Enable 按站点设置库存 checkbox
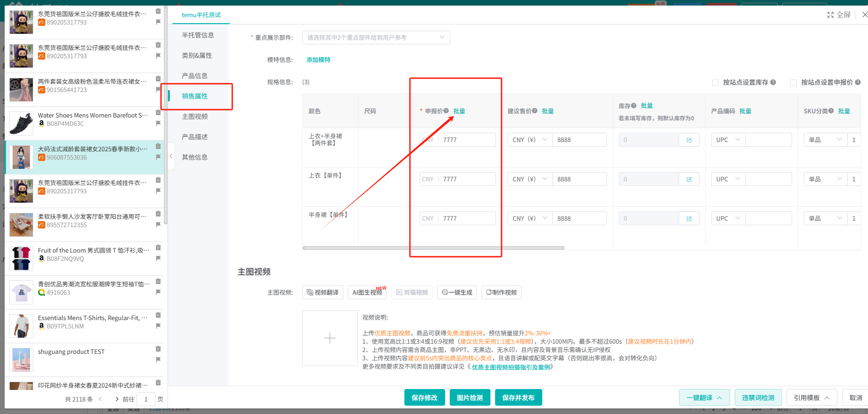868x414 pixels. pyautogui.click(x=715, y=82)
